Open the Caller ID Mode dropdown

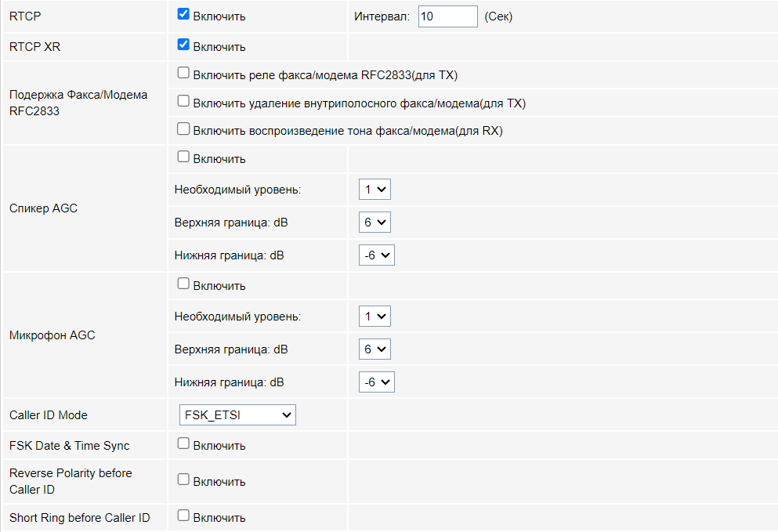[237, 414]
